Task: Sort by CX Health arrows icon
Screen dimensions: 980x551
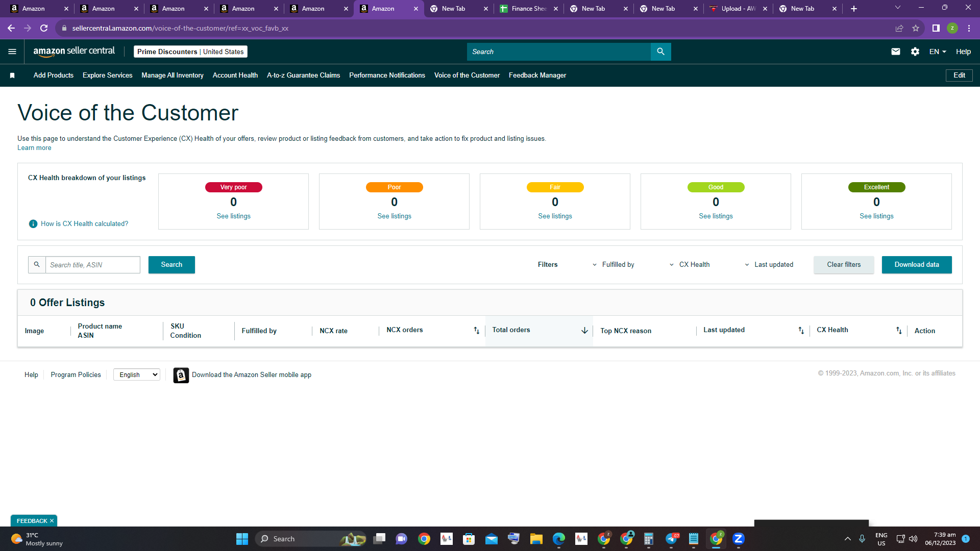Action: tap(899, 331)
